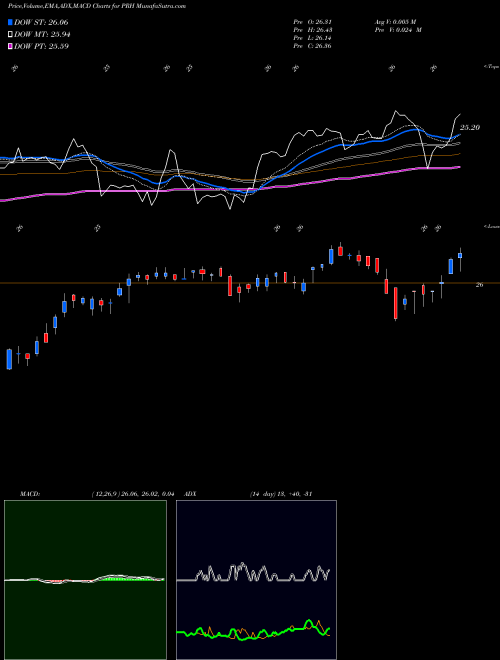Image resolution: width=500 pixels, height=660 pixels.
Task: Click the 26 price level label
Action: 479,285
